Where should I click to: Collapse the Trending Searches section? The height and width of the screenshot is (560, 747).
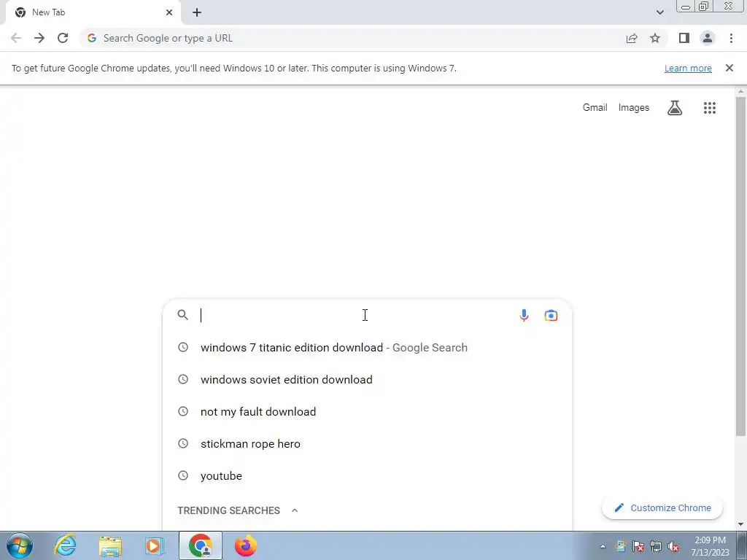(295, 510)
